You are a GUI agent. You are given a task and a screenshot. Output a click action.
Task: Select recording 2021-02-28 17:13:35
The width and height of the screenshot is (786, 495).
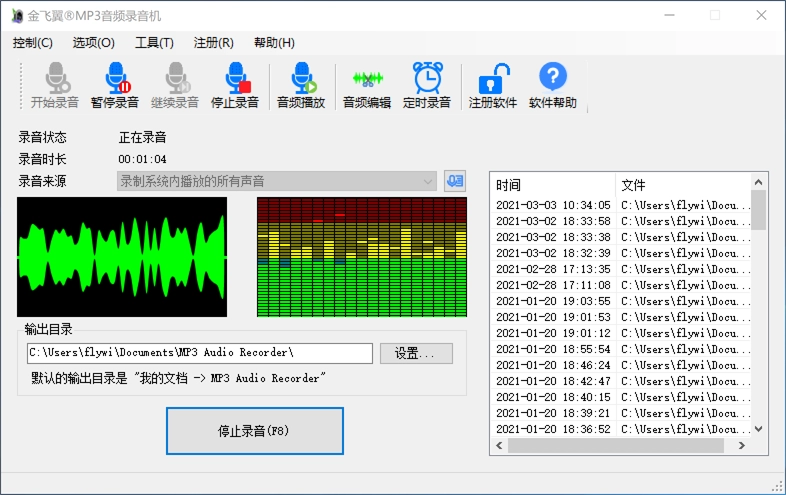(x=621, y=269)
